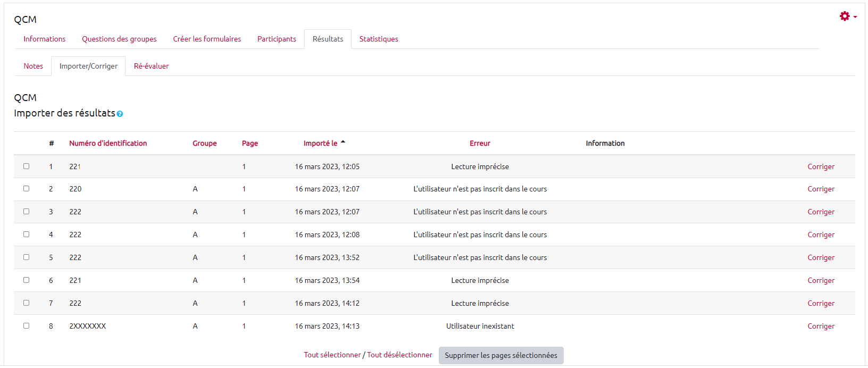Sort the table by the Erreur column

(480, 143)
